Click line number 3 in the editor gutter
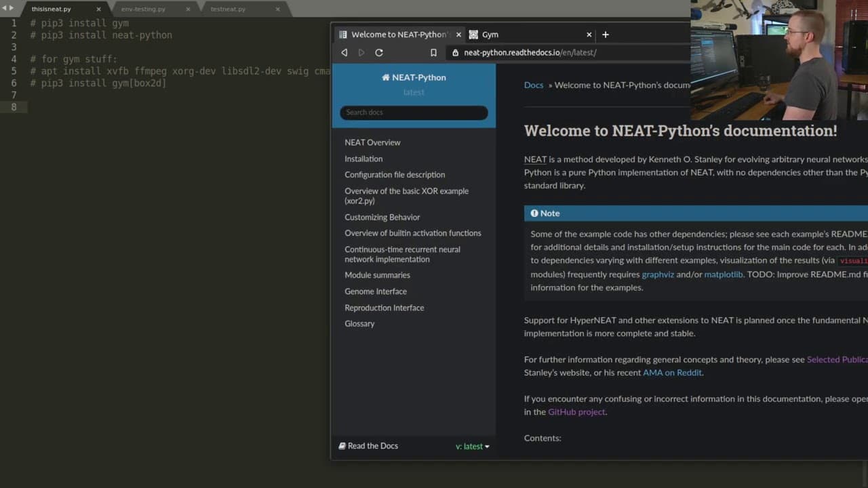The image size is (868, 488). (14, 47)
